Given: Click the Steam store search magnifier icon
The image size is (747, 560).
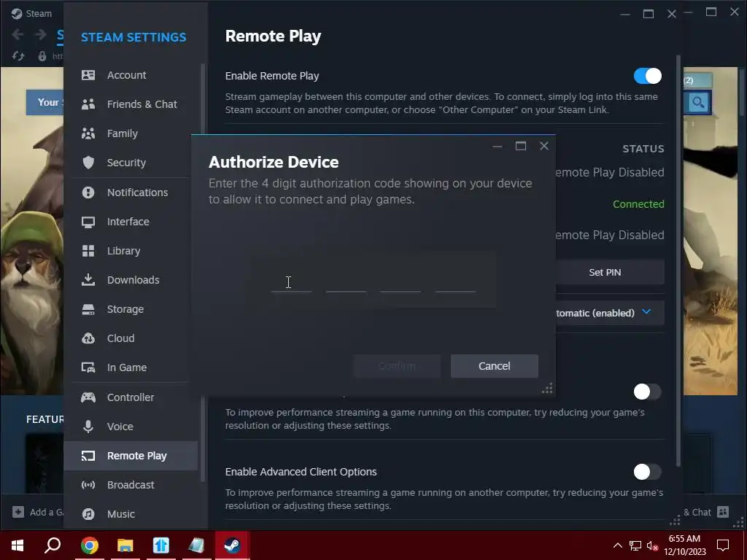Looking at the screenshot, I should click(698, 102).
